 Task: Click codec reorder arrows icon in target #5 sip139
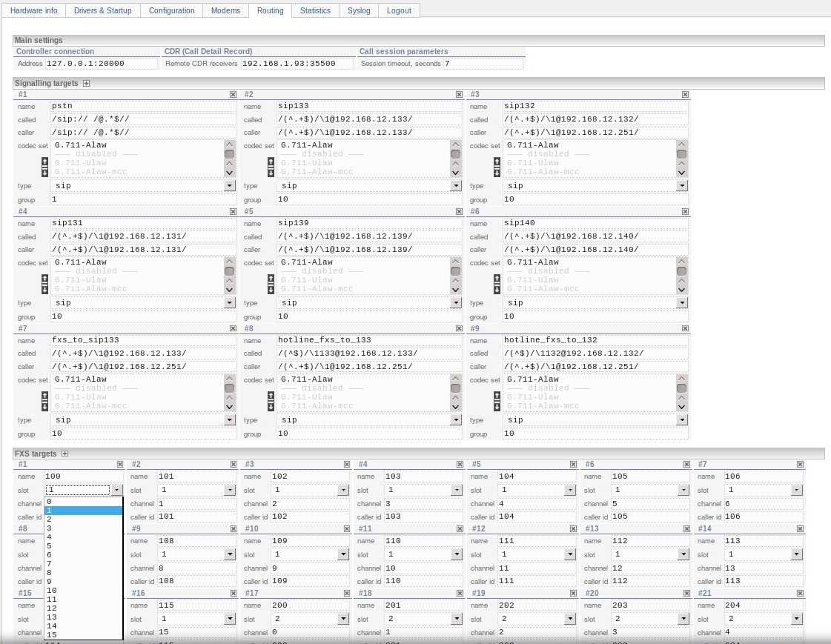[x=271, y=284]
